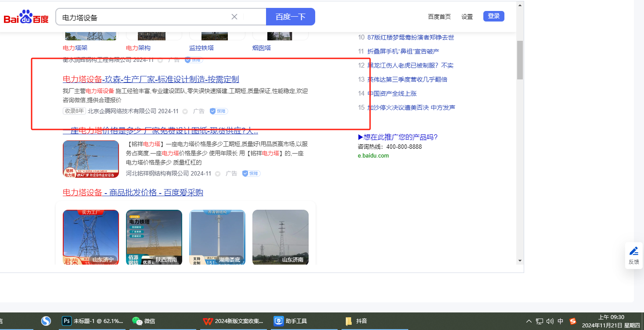Click the 登录 login button
644x330 pixels.
coord(494,16)
